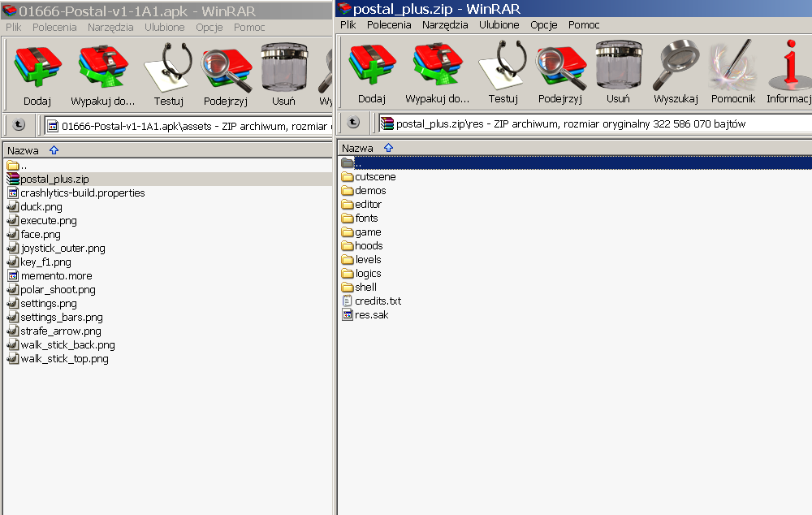The height and width of the screenshot is (515, 812).
Task: Open Ulubione menu in the apk window
Action: (x=165, y=28)
